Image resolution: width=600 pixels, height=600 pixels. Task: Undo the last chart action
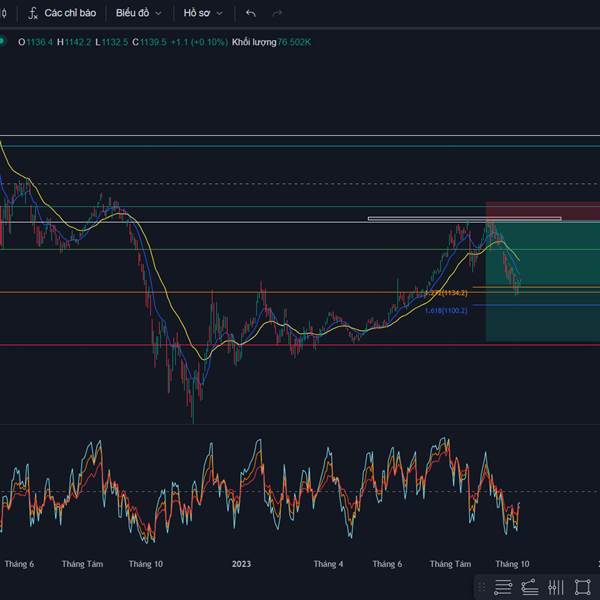point(251,13)
